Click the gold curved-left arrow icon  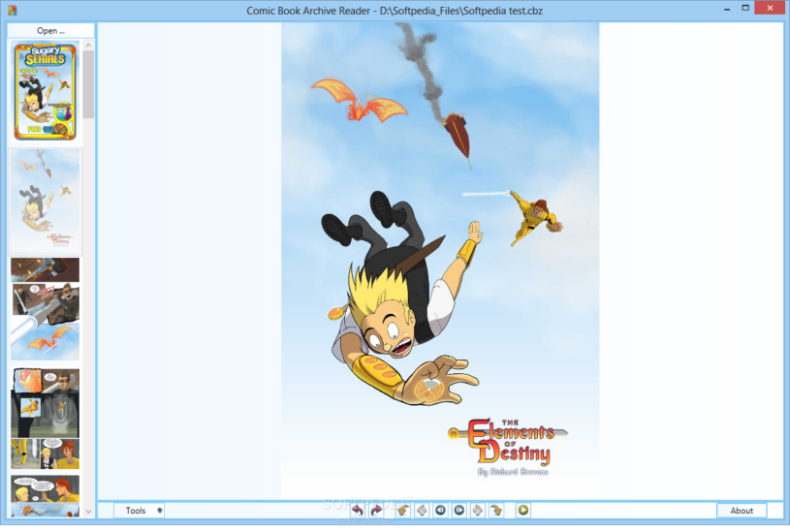[403, 511]
